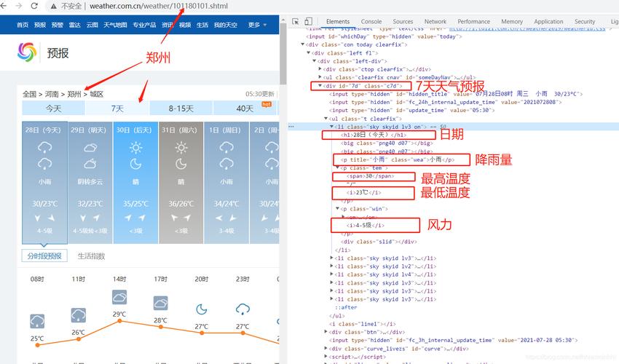Click the URL in the address bar

pos(158,6)
